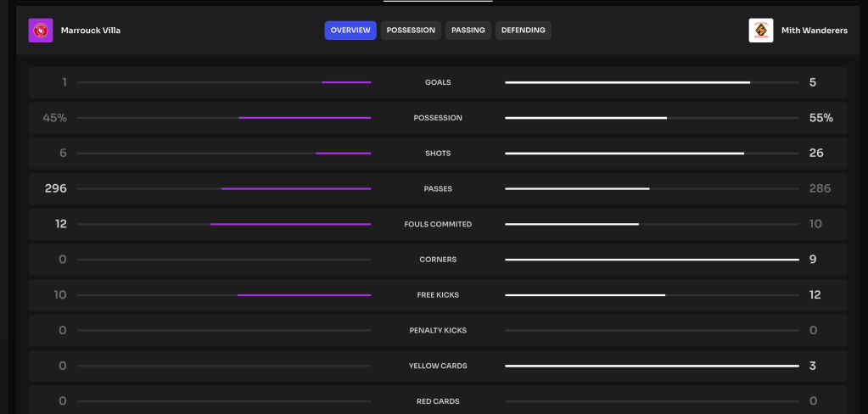Image resolution: width=868 pixels, height=414 pixels.
Task: Click Marrouck Villa's purple possession bar
Action: click(305, 118)
